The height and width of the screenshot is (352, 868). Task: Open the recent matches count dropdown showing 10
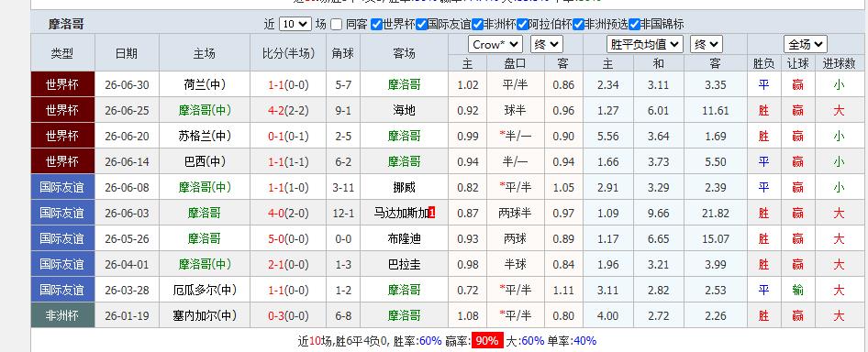point(295,24)
